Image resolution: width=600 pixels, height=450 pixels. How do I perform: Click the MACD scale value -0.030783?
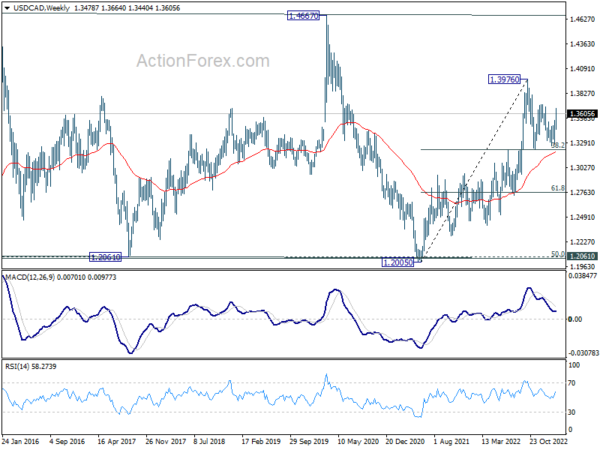point(583,353)
